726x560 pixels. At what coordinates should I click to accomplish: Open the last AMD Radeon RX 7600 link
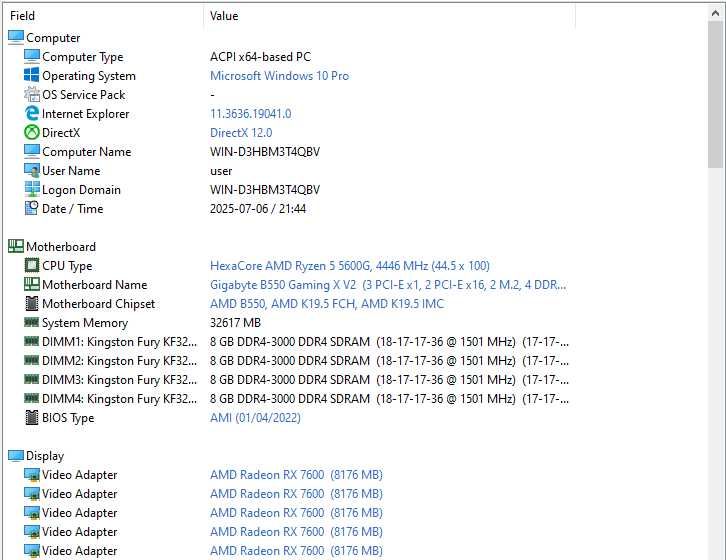pyautogui.click(x=296, y=551)
